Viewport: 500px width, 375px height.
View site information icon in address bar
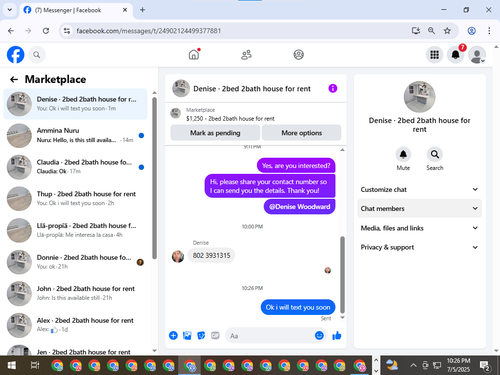(x=67, y=31)
